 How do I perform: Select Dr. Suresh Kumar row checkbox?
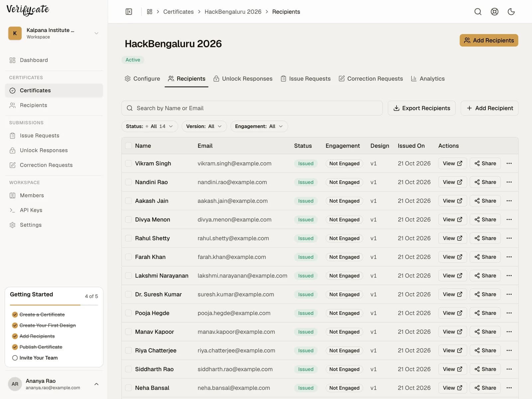click(128, 294)
